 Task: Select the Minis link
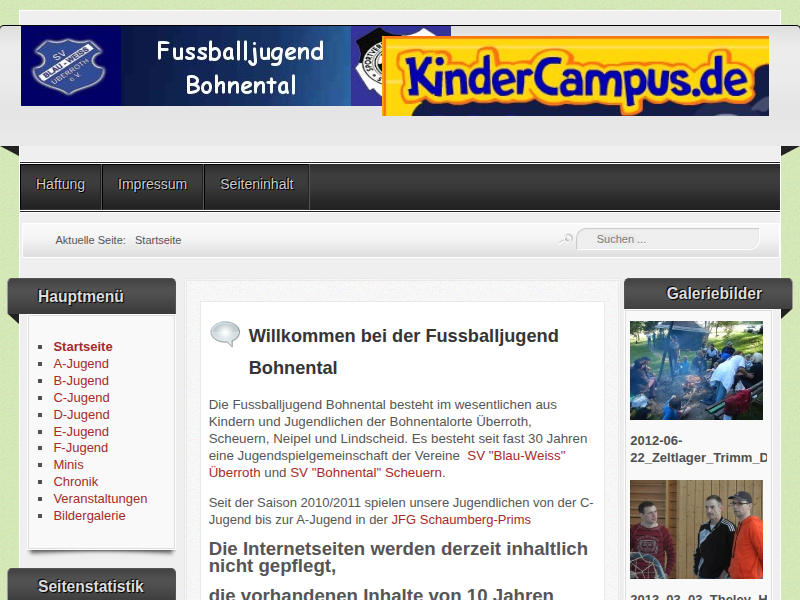pyautogui.click(x=69, y=465)
